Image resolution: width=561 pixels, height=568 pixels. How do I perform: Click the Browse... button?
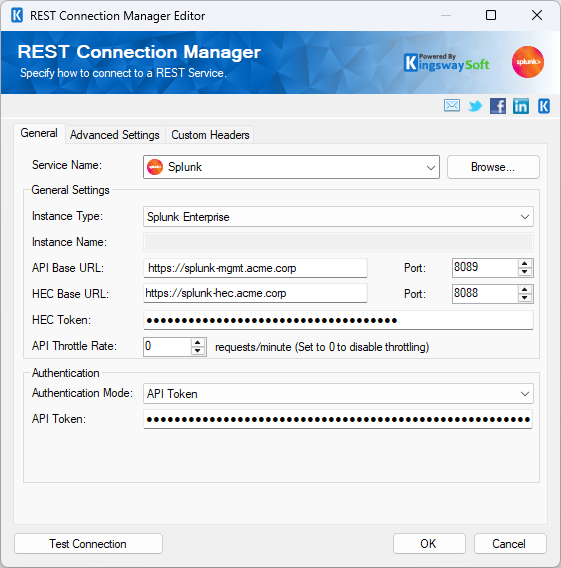tap(493, 167)
